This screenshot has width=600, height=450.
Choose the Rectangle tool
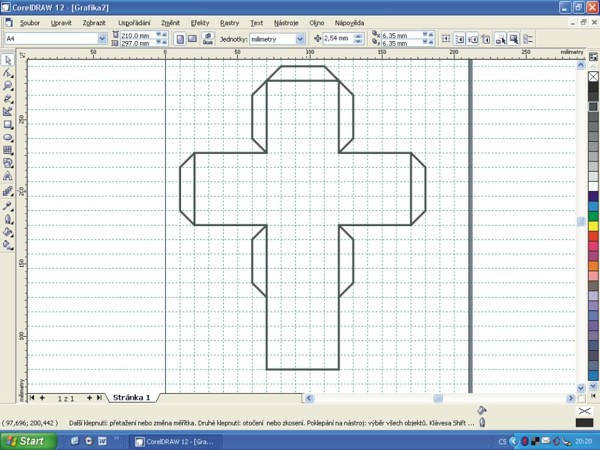(x=8, y=124)
